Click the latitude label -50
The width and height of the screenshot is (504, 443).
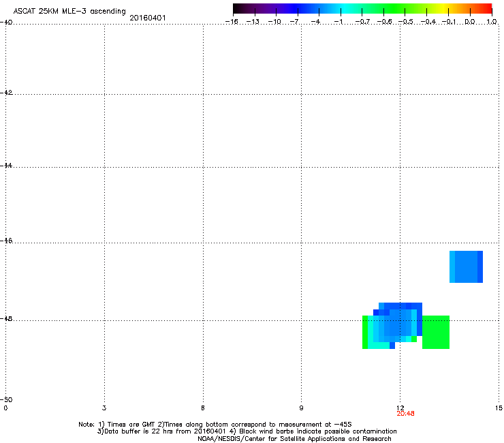[x=5, y=399]
